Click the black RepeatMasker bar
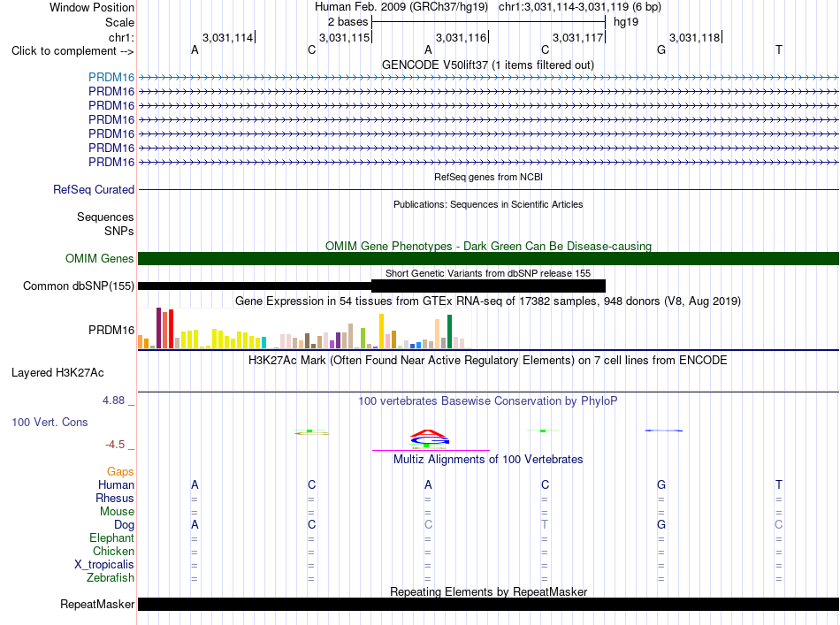Viewport: 840px width, 625px height. tap(488, 604)
